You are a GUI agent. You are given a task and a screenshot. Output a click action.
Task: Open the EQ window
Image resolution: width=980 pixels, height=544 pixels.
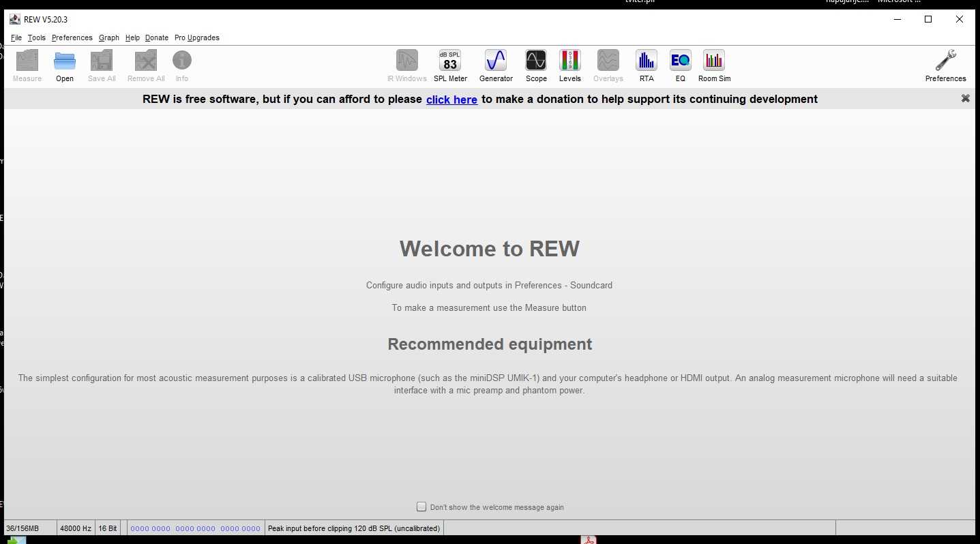click(681, 66)
